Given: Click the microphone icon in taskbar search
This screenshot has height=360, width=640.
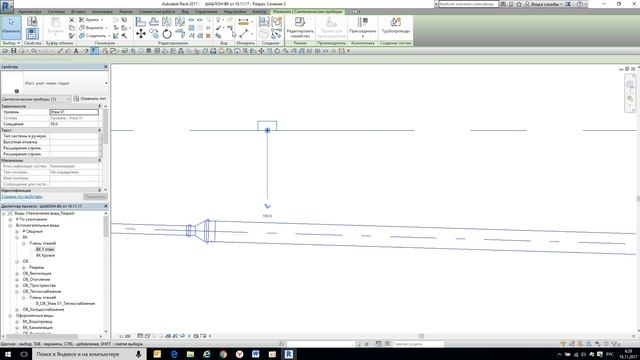Looking at the screenshot, I should pyautogui.click(x=138, y=354).
